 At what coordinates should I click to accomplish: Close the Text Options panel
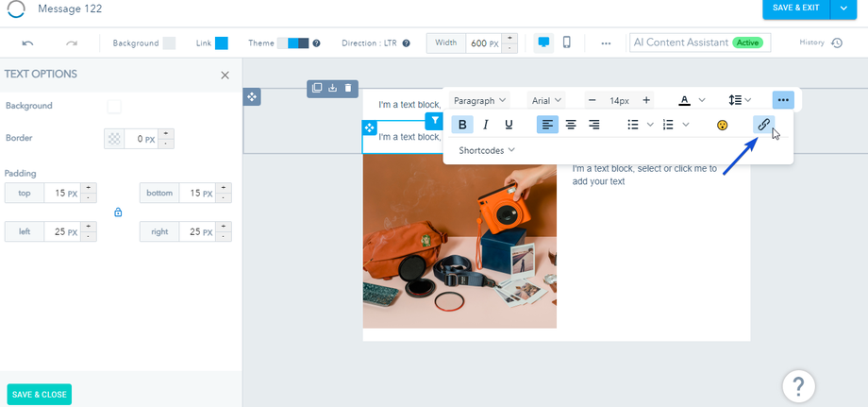pyautogui.click(x=225, y=76)
